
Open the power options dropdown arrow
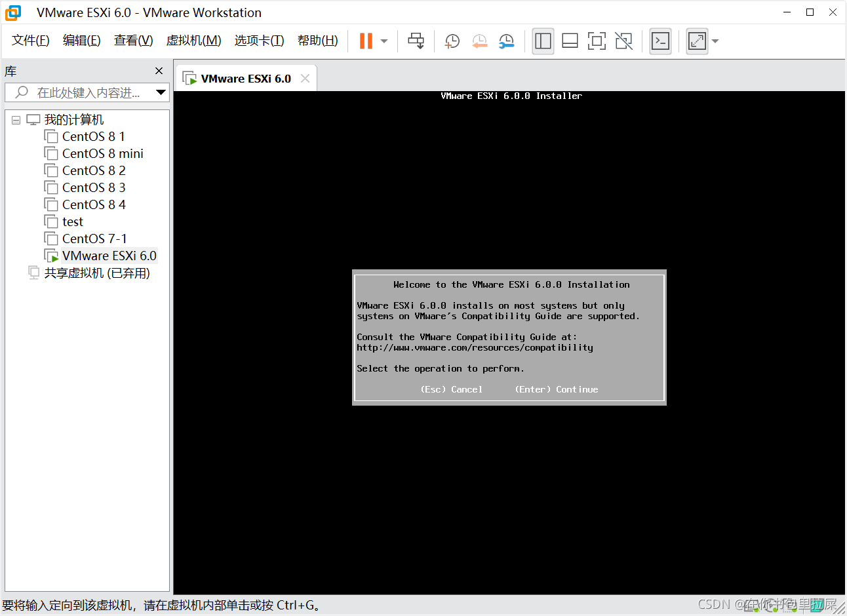pyautogui.click(x=384, y=41)
